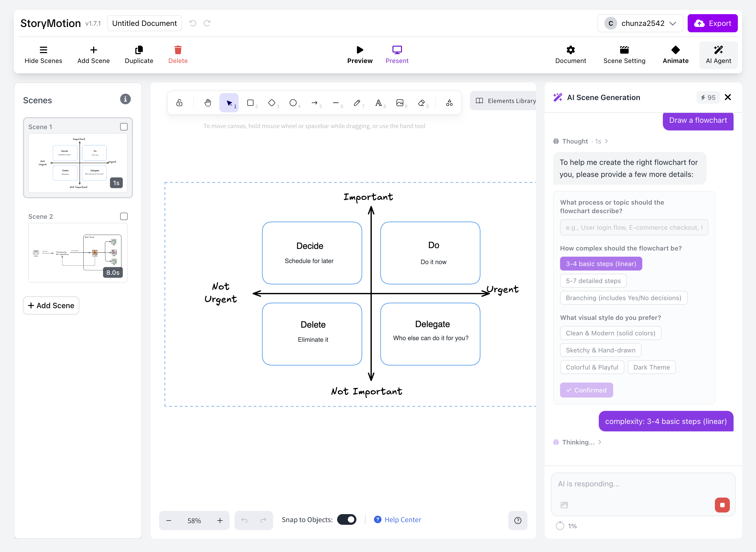Select the Scene 2 thumbnail

78,253
